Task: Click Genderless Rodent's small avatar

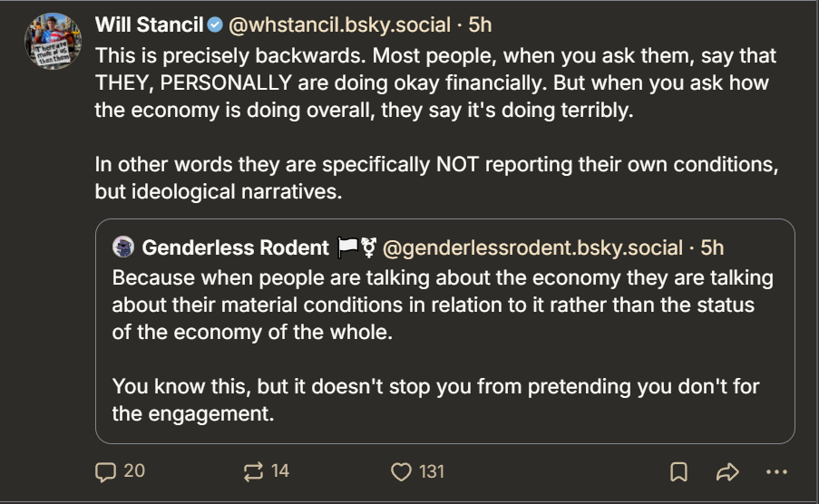Action: click(x=123, y=247)
